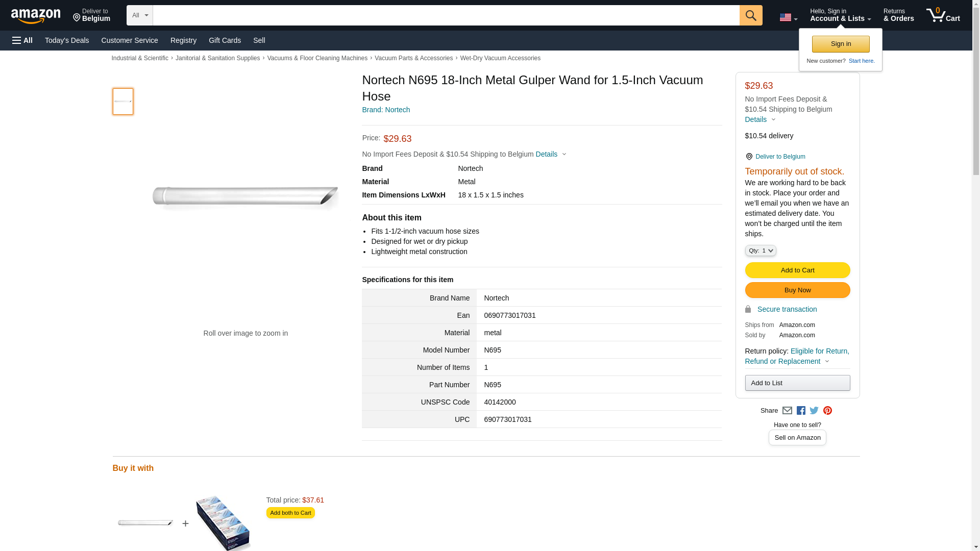Expand sidebar import fees Details
The width and height of the screenshot is (980, 551).
click(759, 119)
